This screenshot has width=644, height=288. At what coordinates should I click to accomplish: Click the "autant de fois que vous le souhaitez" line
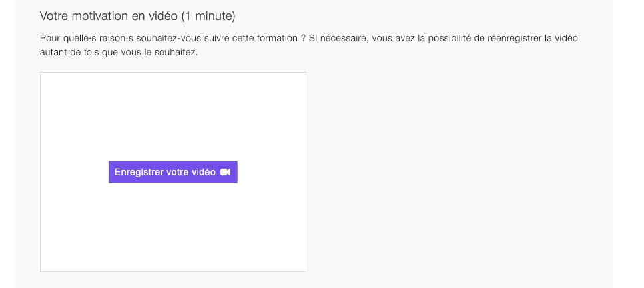[x=119, y=53]
